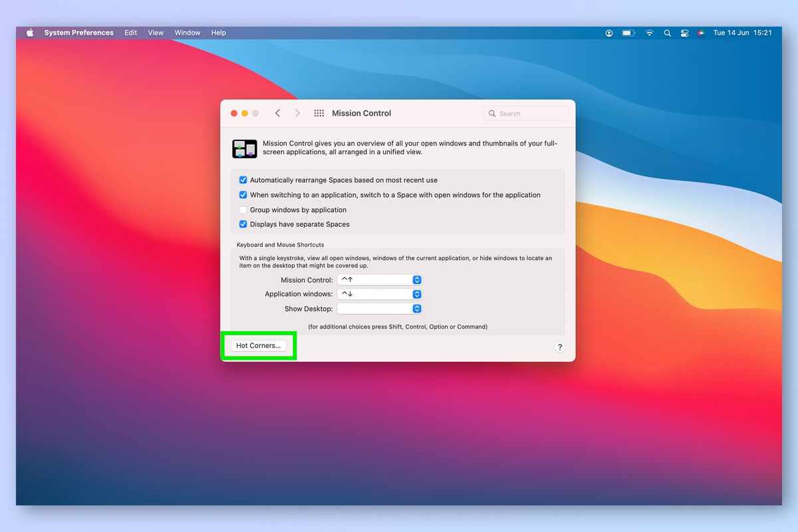Viewport: 798px width, 532px height.
Task: Open the Application windows shortcut dropdown
Action: (x=416, y=294)
